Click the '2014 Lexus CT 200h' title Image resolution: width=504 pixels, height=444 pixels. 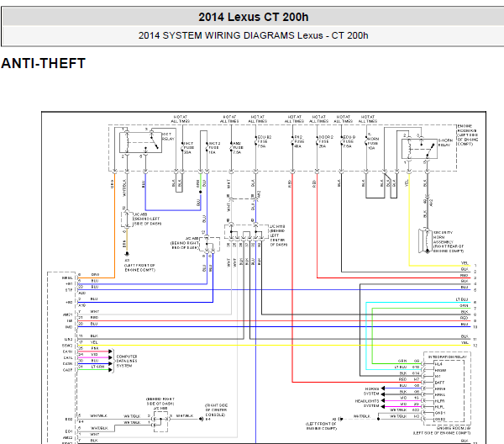(254, 17)
